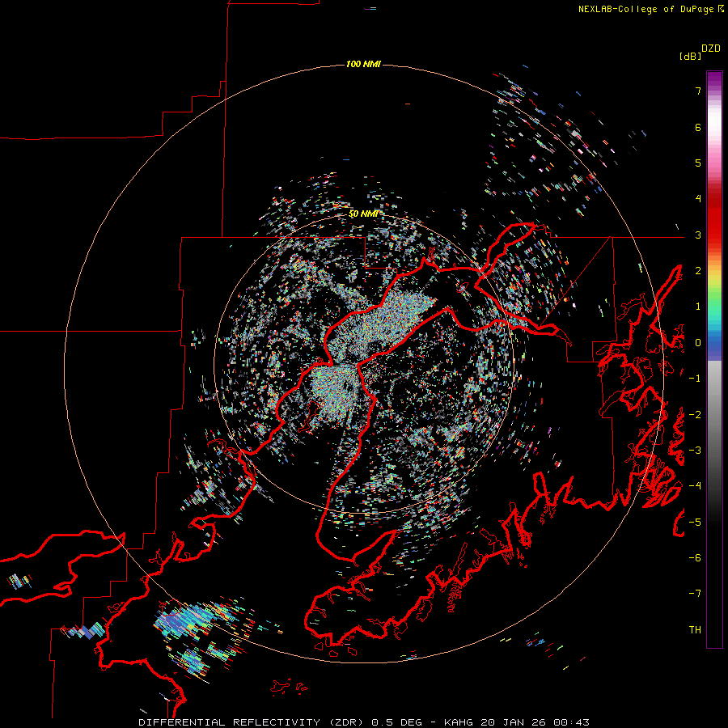Click the 5 dB tick label on color scale
The height and width of the screenshot is (728, 728).
point(698,163)
